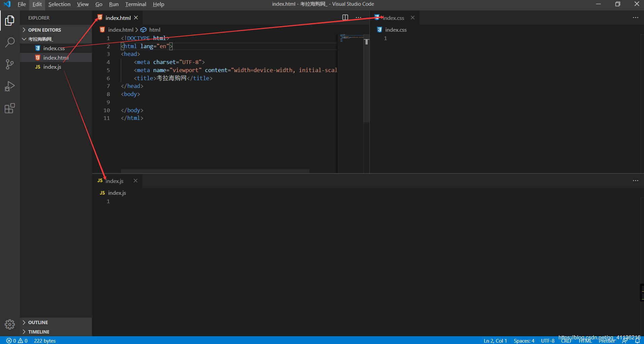The width and height of the screenshot is (644, 344).
Task: Close the index.js tab
Action: (135, 181)
